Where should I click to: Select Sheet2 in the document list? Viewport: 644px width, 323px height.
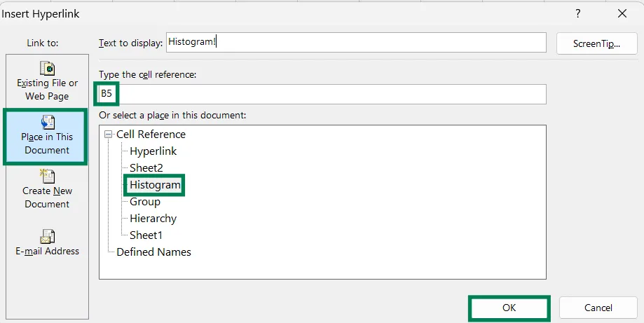point(146,168)
